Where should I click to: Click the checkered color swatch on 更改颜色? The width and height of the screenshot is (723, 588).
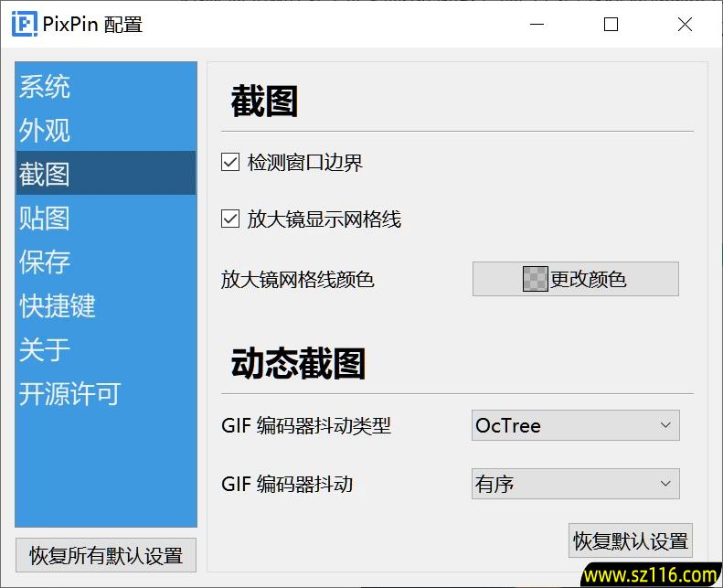click(535, 279)
